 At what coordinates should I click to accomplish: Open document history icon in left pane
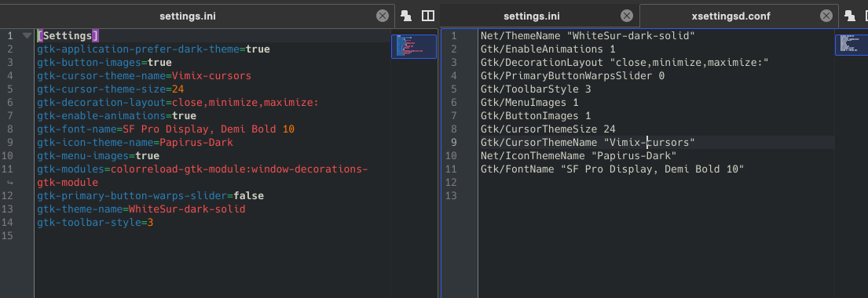(406, 16)
